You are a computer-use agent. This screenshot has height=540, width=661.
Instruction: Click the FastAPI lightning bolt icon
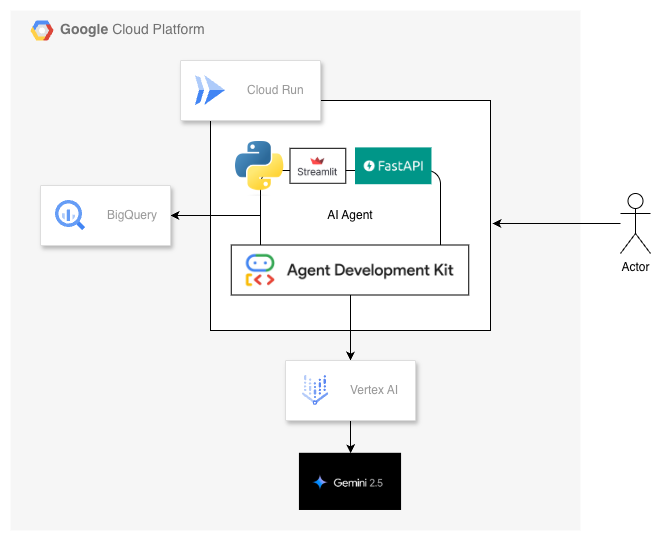tap(369, 166)
